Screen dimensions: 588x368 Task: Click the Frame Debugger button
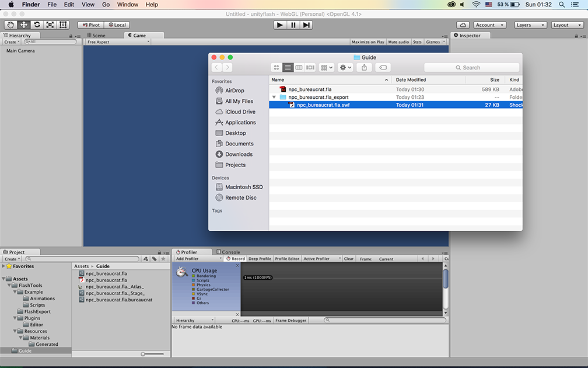[x=290, y=321]
